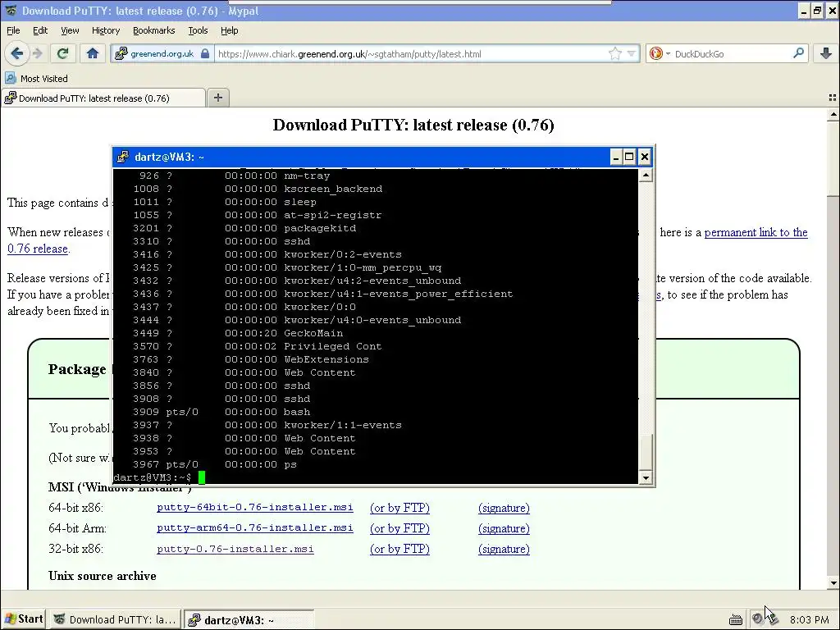Download putty-0.76-installer.msi 32-bit
Image resolution: width=840 pixels, height=630 pixels.
click(235, 549)
